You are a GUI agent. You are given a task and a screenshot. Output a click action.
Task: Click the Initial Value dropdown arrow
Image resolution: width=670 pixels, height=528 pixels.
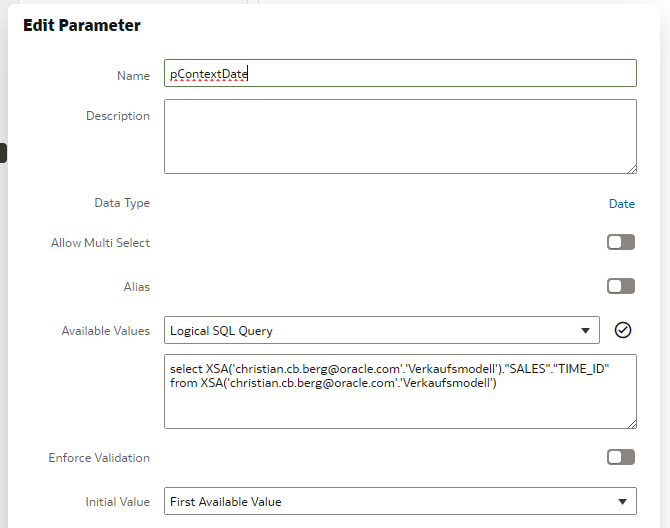(623, 502)
